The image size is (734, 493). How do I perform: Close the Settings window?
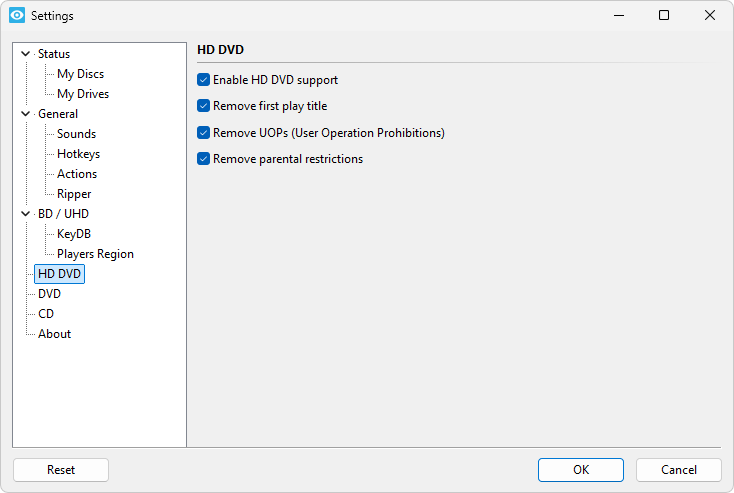click(x=710, y=15)
